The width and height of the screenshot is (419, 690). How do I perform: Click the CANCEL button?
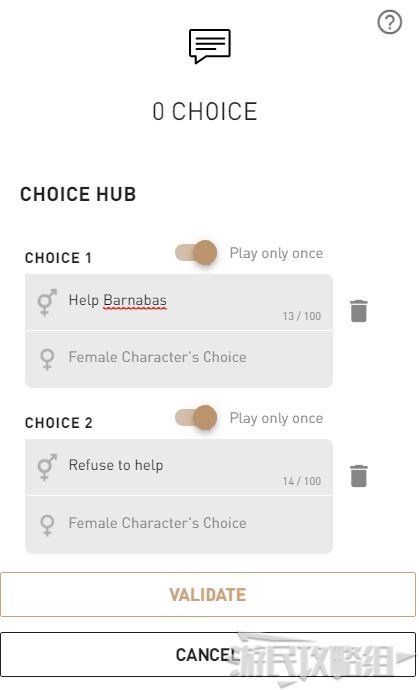click(x=208, y=654)
